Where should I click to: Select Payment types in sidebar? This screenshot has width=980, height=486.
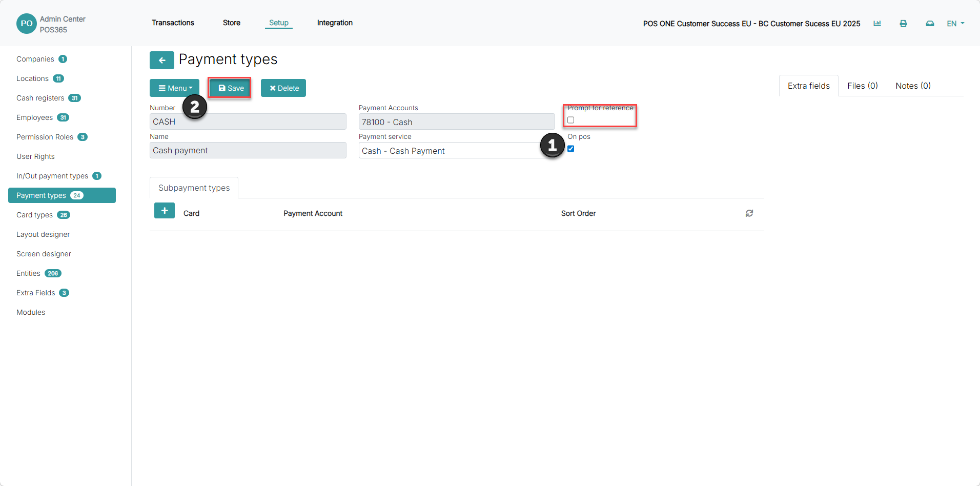[62, 195]
